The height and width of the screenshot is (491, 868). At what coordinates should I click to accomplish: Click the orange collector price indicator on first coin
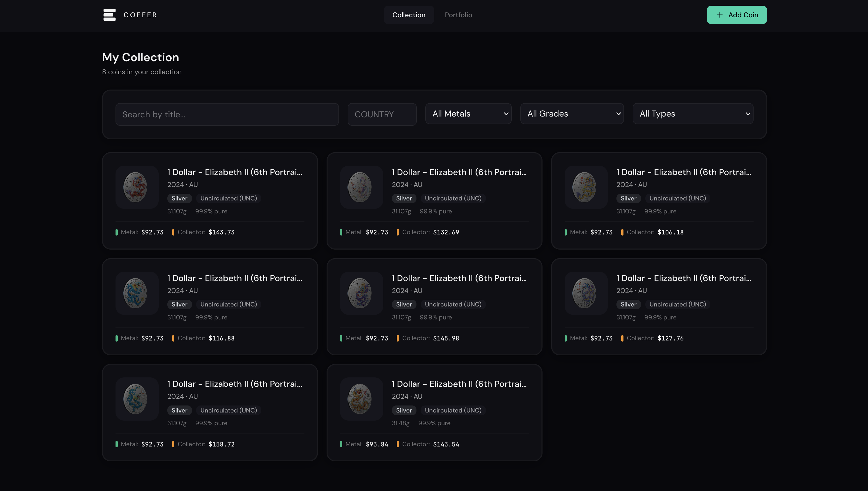173,232
